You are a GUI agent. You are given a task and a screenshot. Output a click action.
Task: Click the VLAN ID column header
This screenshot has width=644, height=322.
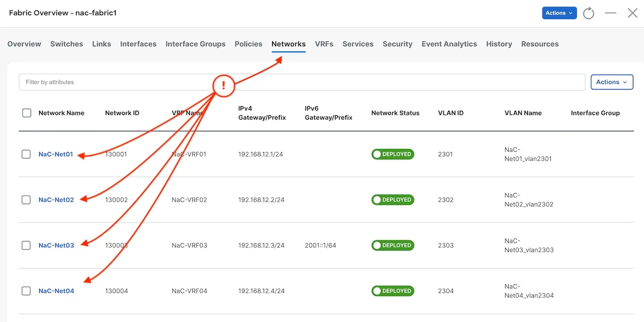coord(450,113)
